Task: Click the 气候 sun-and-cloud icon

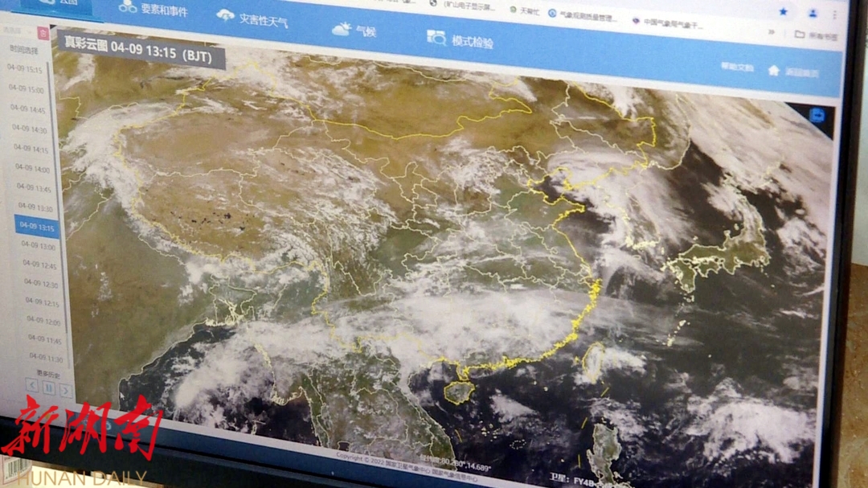Action: [342, 30]
